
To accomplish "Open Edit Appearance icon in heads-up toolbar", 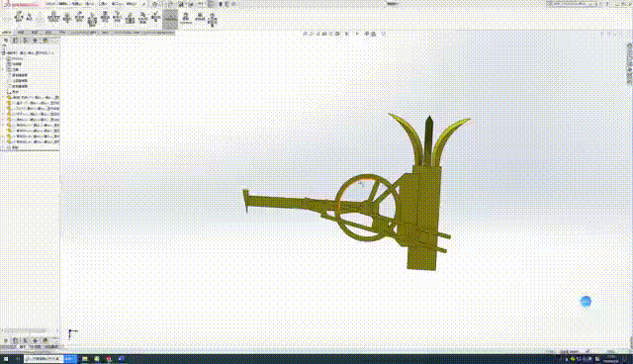I will pyautogui.click(x=367, y=34).
